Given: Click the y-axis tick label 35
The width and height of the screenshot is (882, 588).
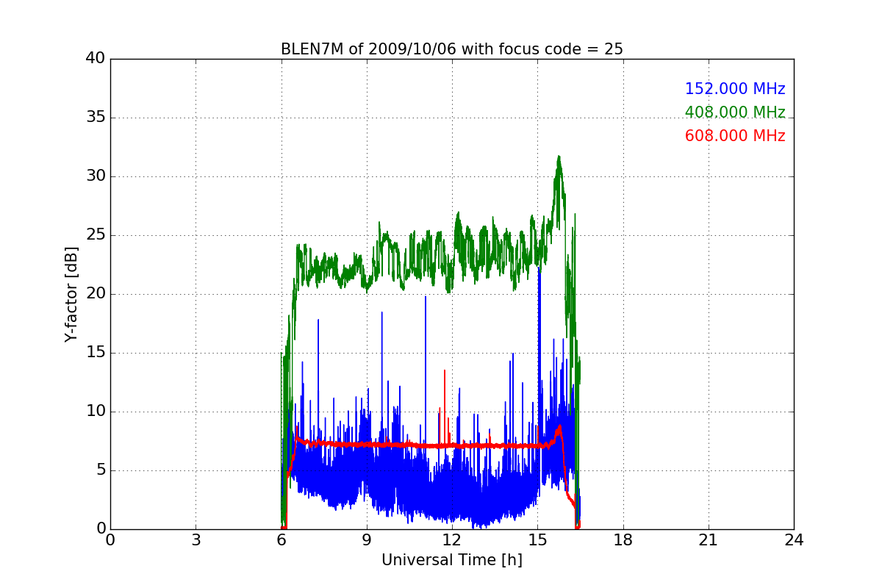Looking at the screenshot, I should (x=96, y=118).
